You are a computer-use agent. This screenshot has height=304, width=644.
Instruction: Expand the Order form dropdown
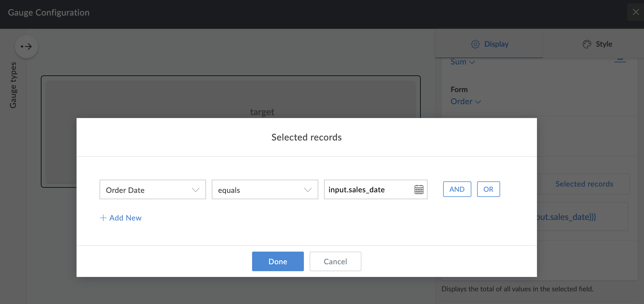465,101
